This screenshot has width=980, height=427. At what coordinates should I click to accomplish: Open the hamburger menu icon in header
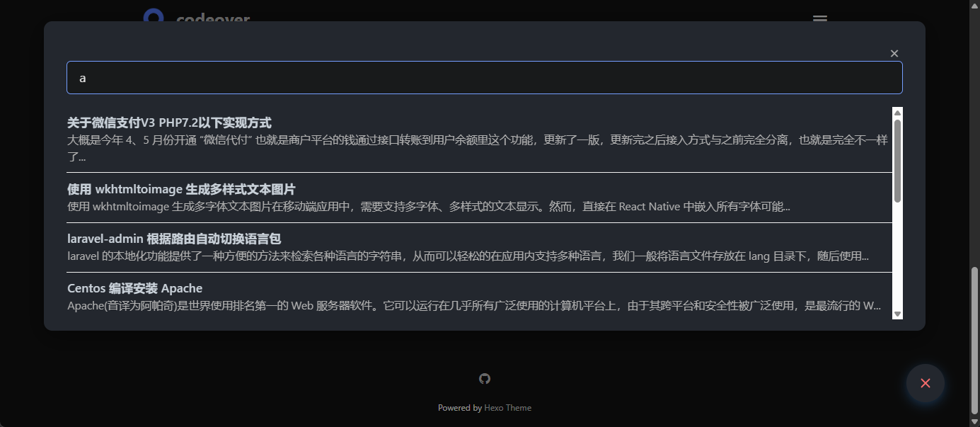click(820, 18)
